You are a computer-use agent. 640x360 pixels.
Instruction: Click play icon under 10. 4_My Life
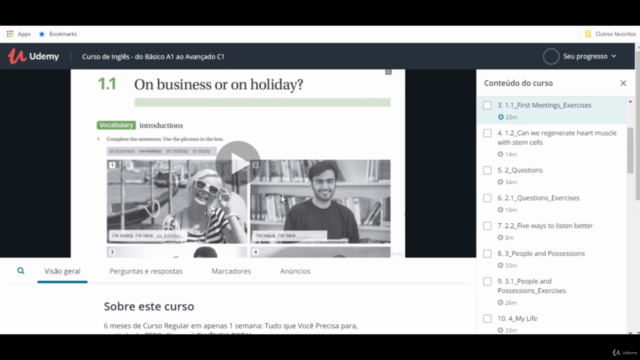[x=500, y=330]
